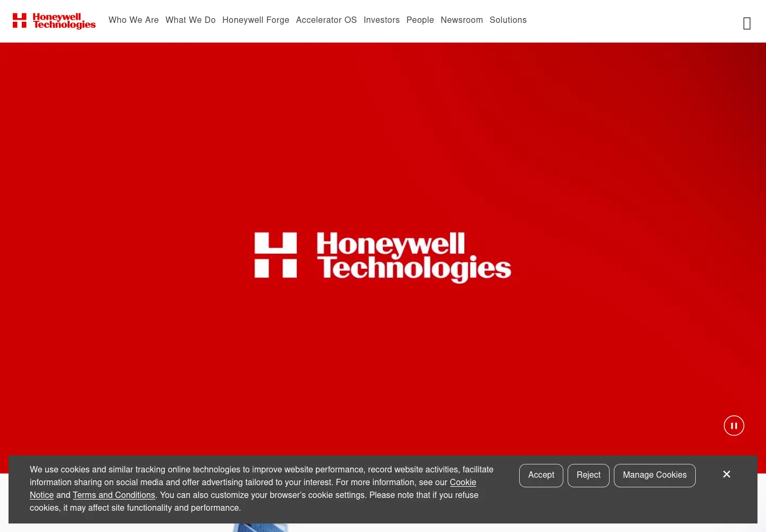Click the Honeywell Technologies header logo
The width and height of the screenshot is (766, 532).
pyautogui.click(x=54, y=21)
